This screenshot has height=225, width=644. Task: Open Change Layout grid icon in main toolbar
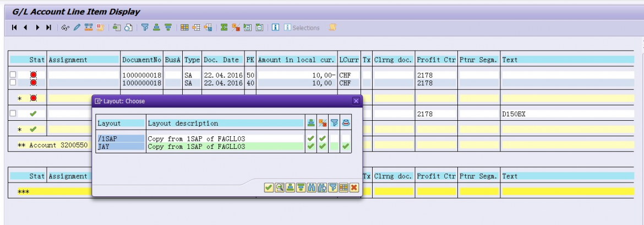tap(185, 28)
